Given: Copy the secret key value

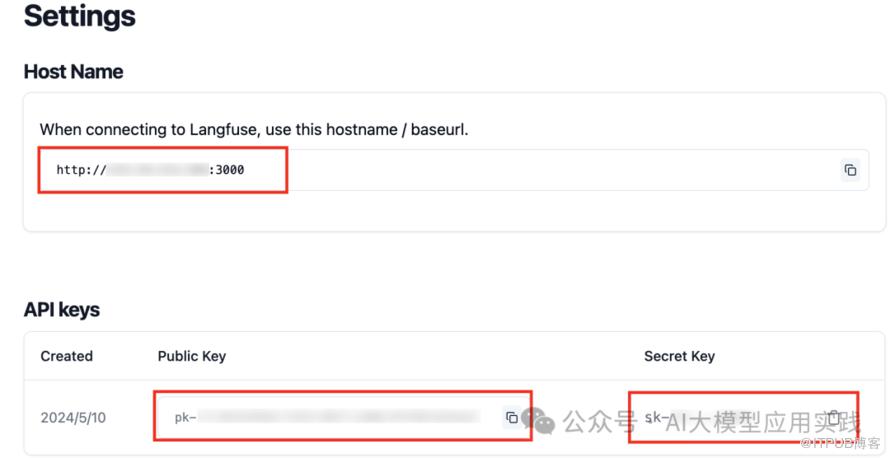Looking at the screenshot, I should (x=833, y=417).
